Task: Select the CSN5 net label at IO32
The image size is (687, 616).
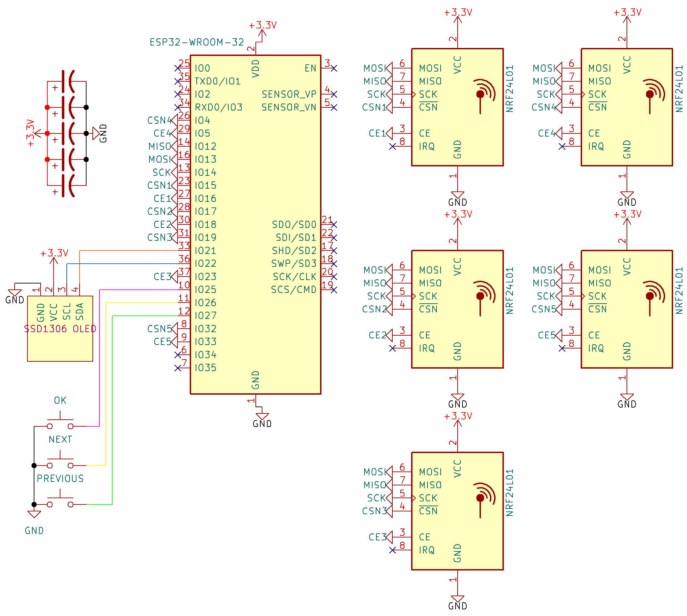Action: [x=159, y=329]
